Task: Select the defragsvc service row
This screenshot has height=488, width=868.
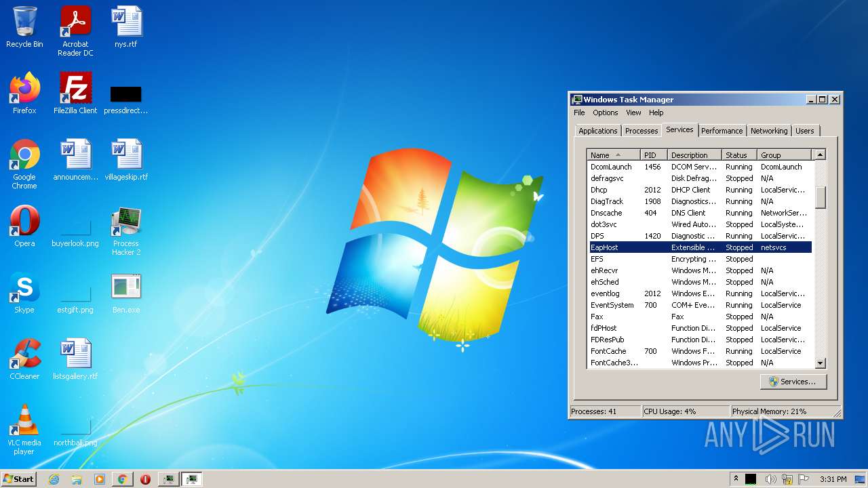Action: (699, 178)
